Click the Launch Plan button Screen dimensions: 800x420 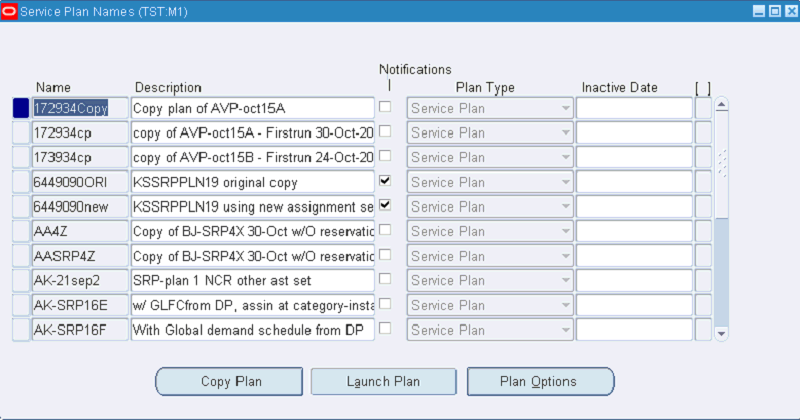pyautogui.click(x=384, y=381)
